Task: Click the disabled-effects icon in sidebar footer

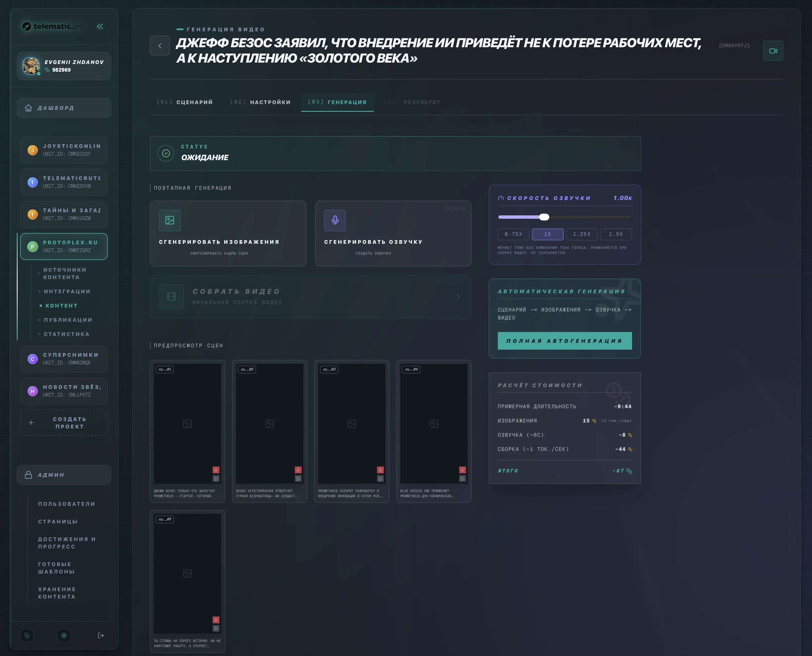Action: click(x=27, y=636)
